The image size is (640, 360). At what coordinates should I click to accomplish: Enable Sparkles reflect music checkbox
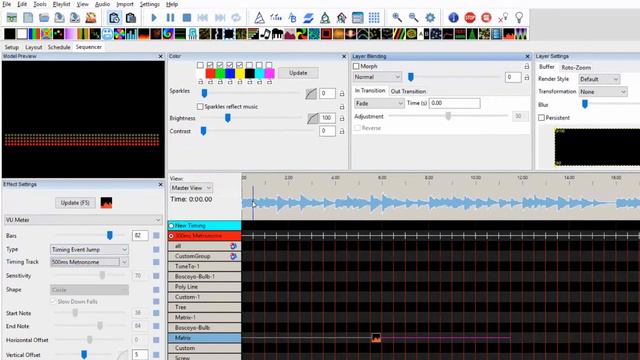tap(200, 107)
